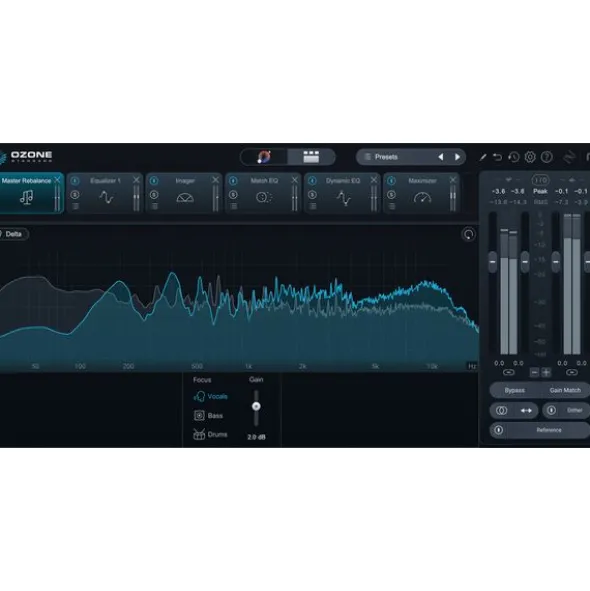
Task: Click the 2.0 dB gain value
Action: 256,437
